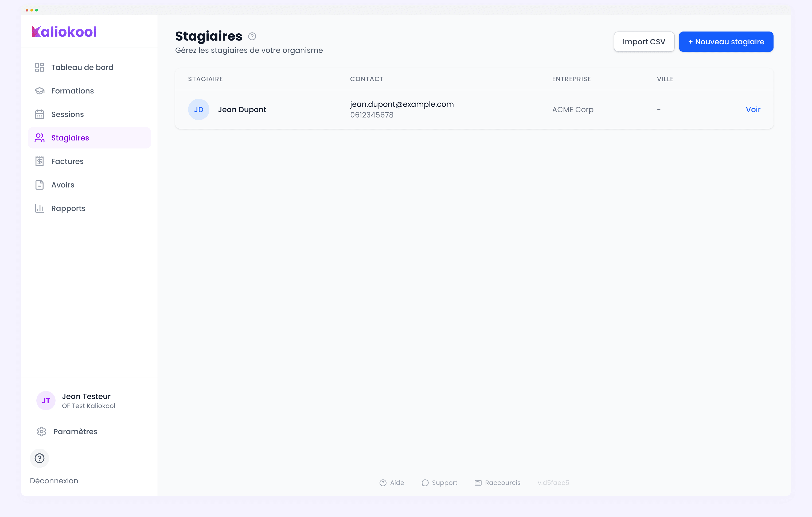Open the round help button in sidebar
This screenshot has width=812, height=517.
[x=40, y=458]
